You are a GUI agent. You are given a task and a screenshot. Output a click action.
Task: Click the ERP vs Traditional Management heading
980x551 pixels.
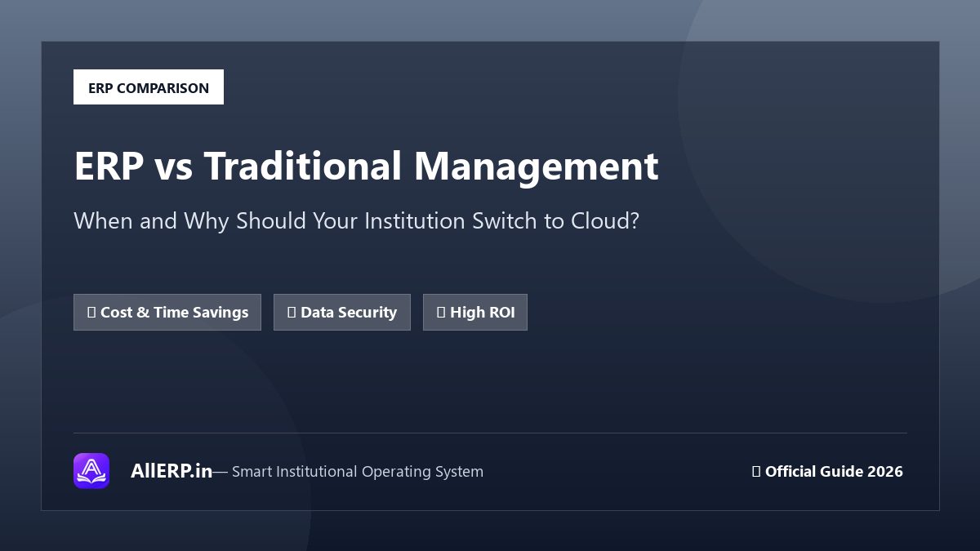(x=366, y=166)
